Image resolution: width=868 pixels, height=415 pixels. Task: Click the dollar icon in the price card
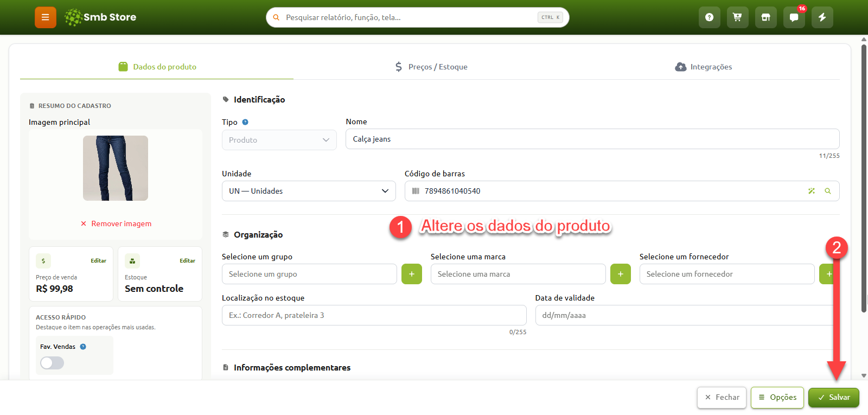coord(43,261)
